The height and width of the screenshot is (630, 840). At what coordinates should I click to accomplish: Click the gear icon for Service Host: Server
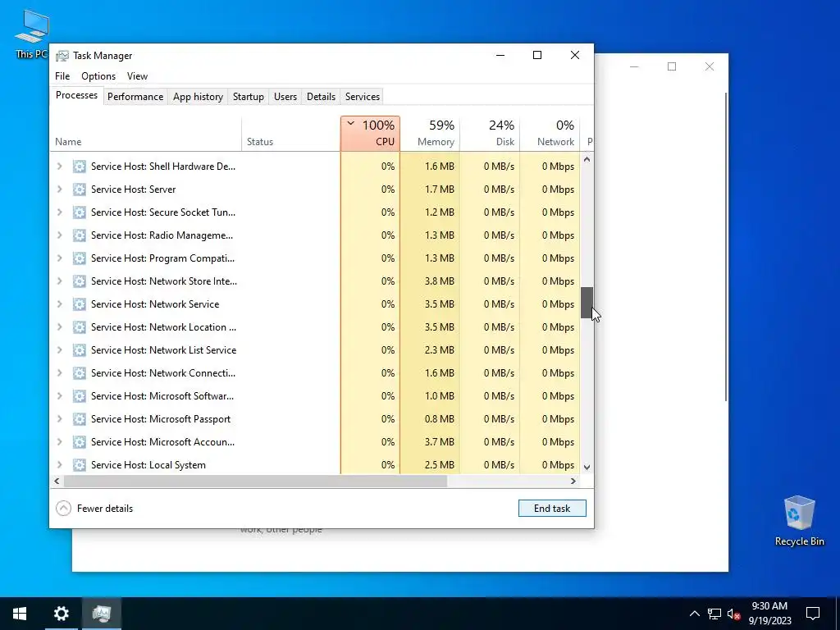click(80, 189)
